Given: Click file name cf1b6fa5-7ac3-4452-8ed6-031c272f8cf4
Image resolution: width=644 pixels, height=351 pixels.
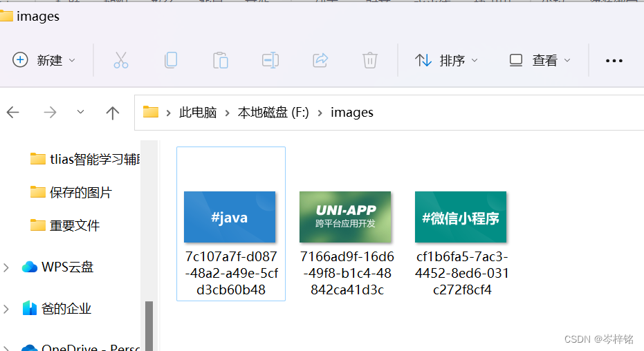Looking at the screenshot, I should click(x=462, y=273).
